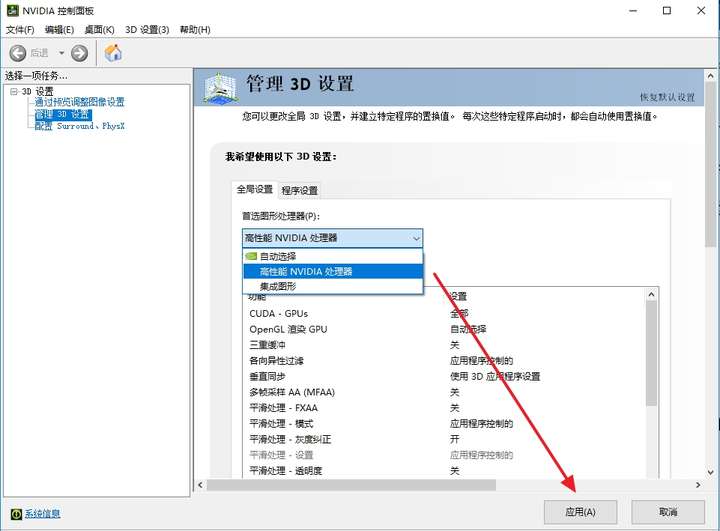Click the 应用(A) button
This screenshot has width=720, height=531.
coord(580,512)
